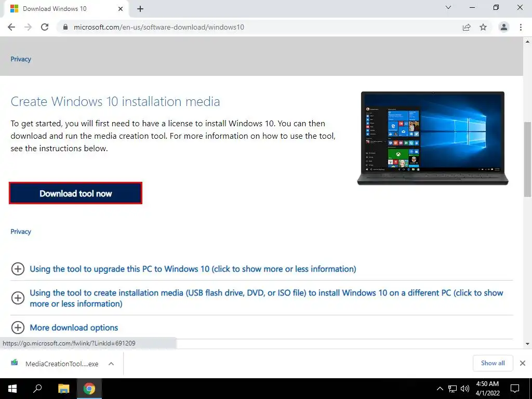Image resolution: width=532 pixels, height=399 pixels.
Task: Click the volume speaker tray icon
Action: (x=465, y=389)
